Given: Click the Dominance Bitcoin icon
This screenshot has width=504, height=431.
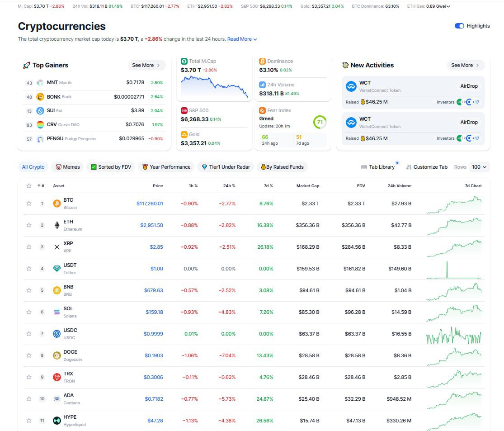Looking at the screenshot, I should coord(262,61).
